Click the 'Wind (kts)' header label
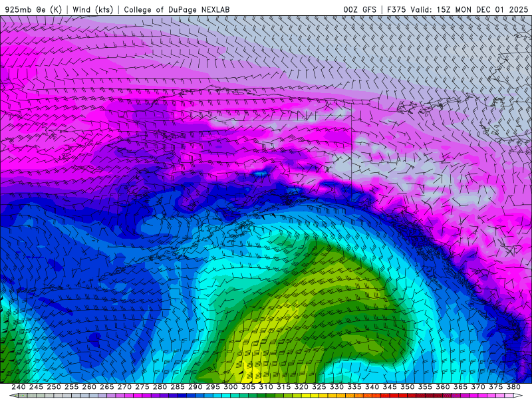 coord(92,9)
